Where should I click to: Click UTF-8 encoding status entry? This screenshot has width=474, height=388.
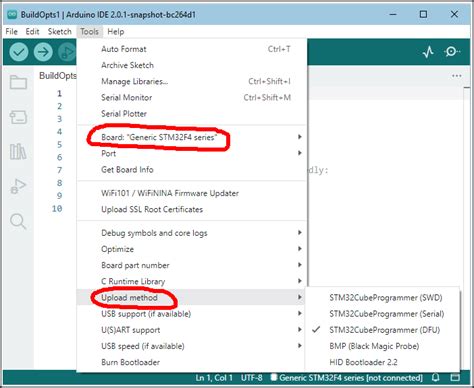click(252, 378)
